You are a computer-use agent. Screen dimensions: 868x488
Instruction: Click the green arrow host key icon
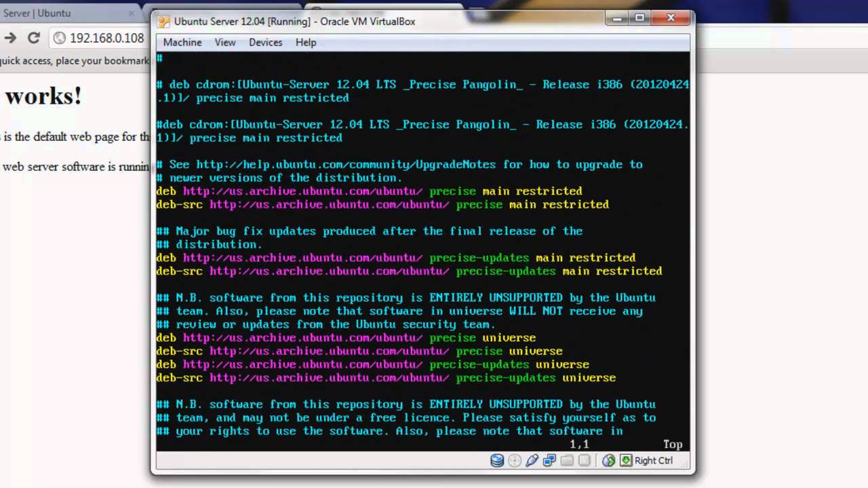point(625,461)
